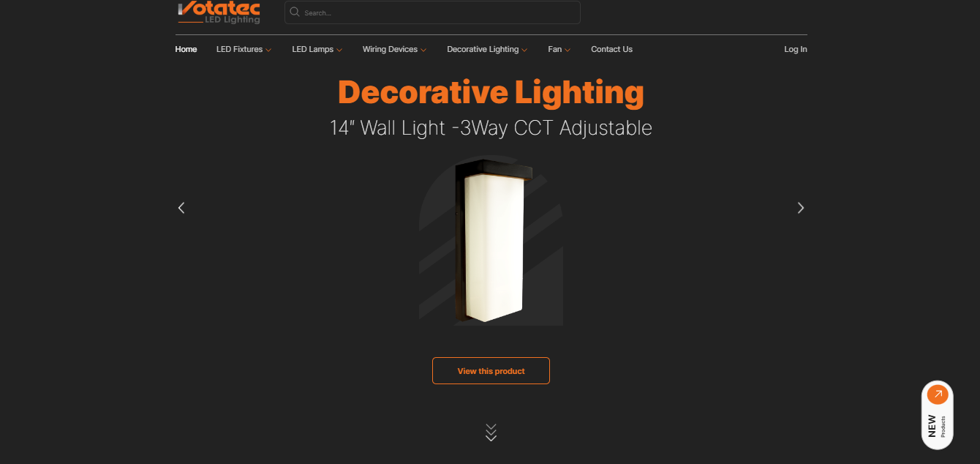Select the 14" Wall Light subtitle text
The width and height of the screenshot is (980, 464).
point(491,128)
